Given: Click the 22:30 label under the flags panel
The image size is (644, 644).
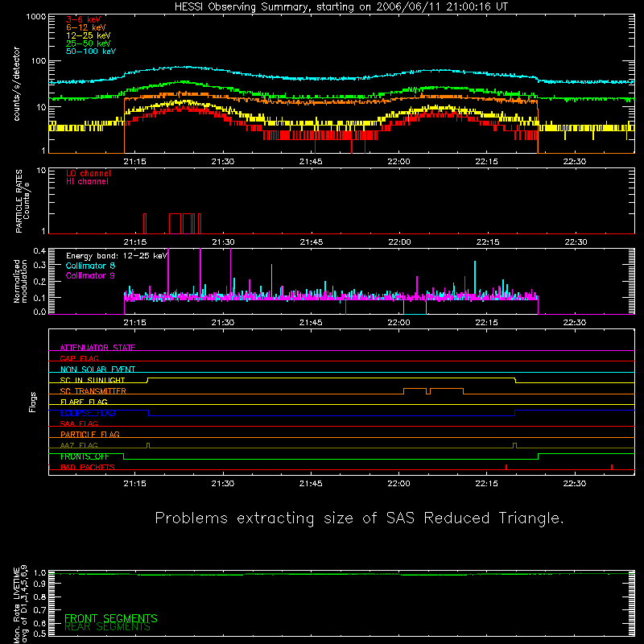Looking at the screenshot, I should point(574,484).
